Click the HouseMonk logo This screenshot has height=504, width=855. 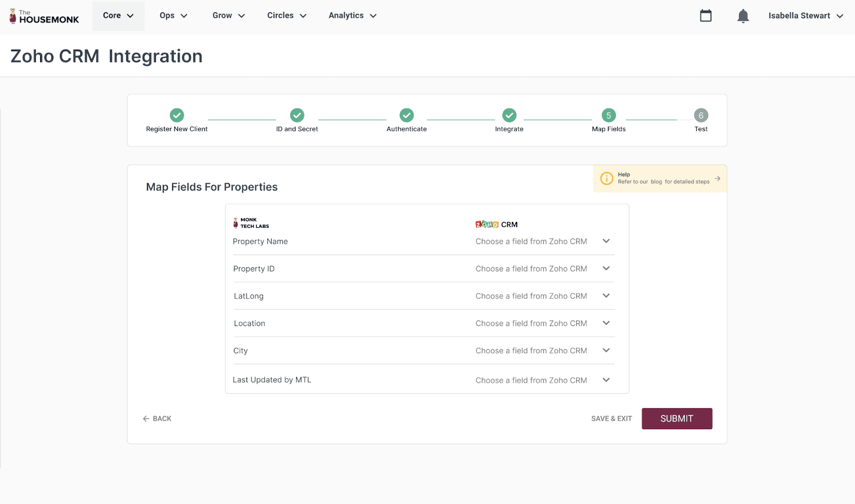click(44, 17)
